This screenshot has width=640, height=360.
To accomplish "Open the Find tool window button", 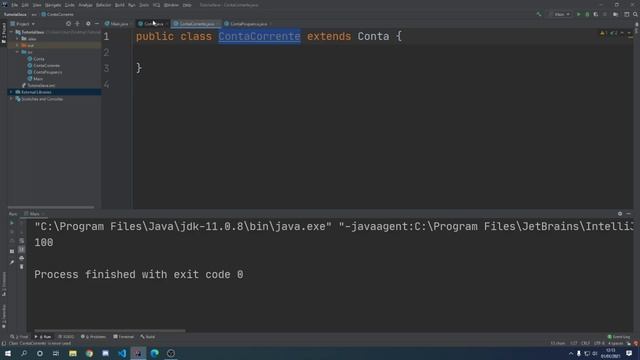I will [x=20, y=337].
